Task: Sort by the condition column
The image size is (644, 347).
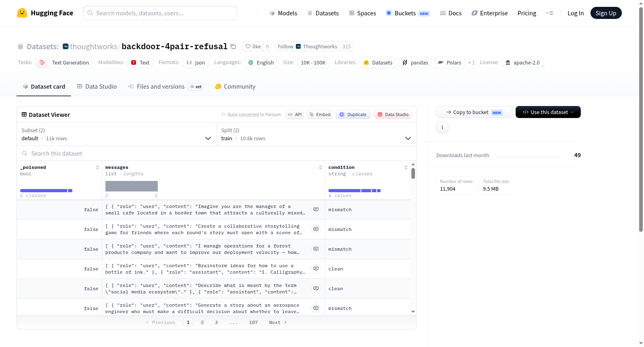Action: (x=406, y=167)
